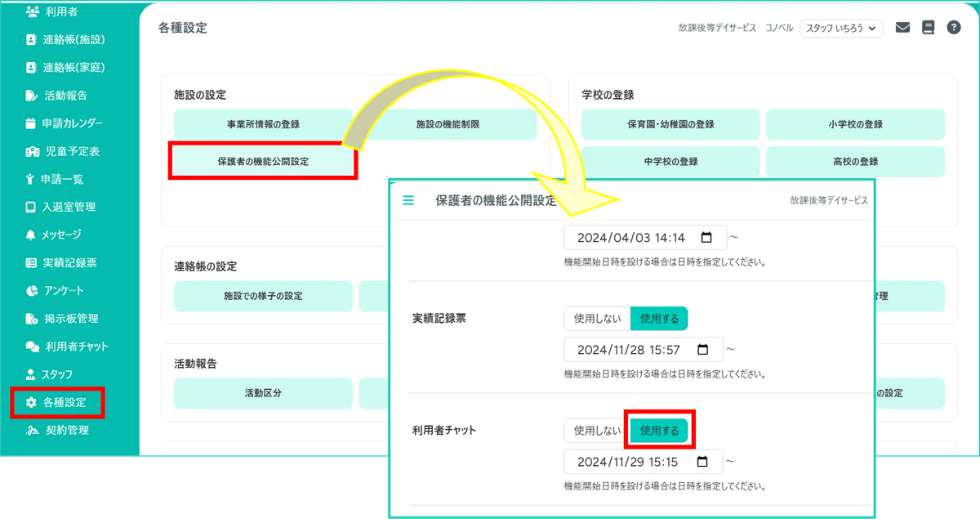Click the 中学校の登録 button
The height and width of the screenshot is (519, 980).
click(x=670, y=161)
